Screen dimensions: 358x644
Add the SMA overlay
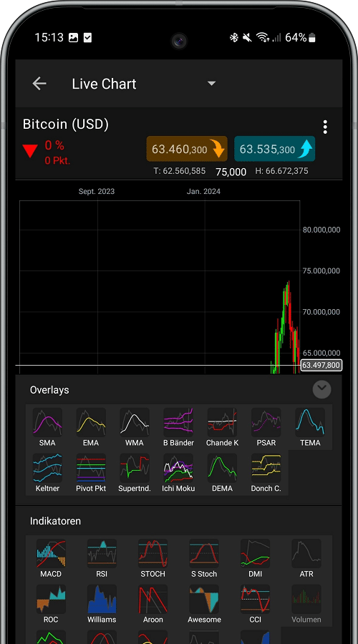click(47, 427)
